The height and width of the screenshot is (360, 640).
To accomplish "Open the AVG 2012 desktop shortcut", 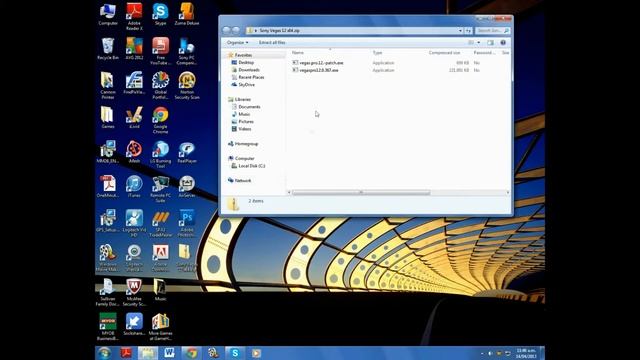I will (134, 49).
